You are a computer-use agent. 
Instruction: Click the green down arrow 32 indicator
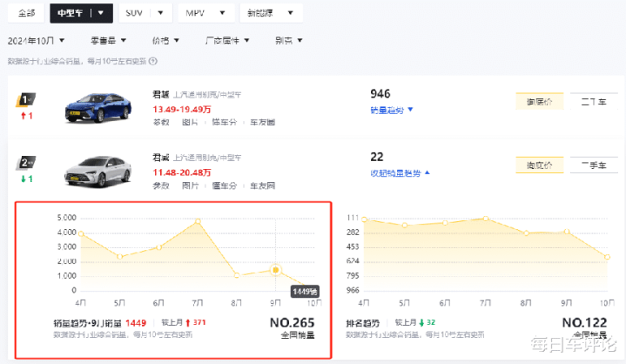[x=427, y=322]
